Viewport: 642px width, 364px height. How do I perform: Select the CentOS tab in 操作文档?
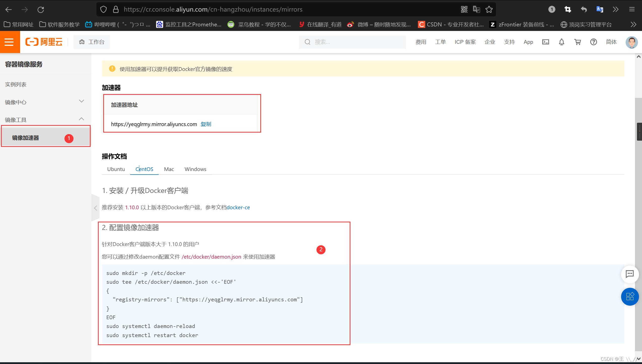pyautogui.click(x=144, y=169)
